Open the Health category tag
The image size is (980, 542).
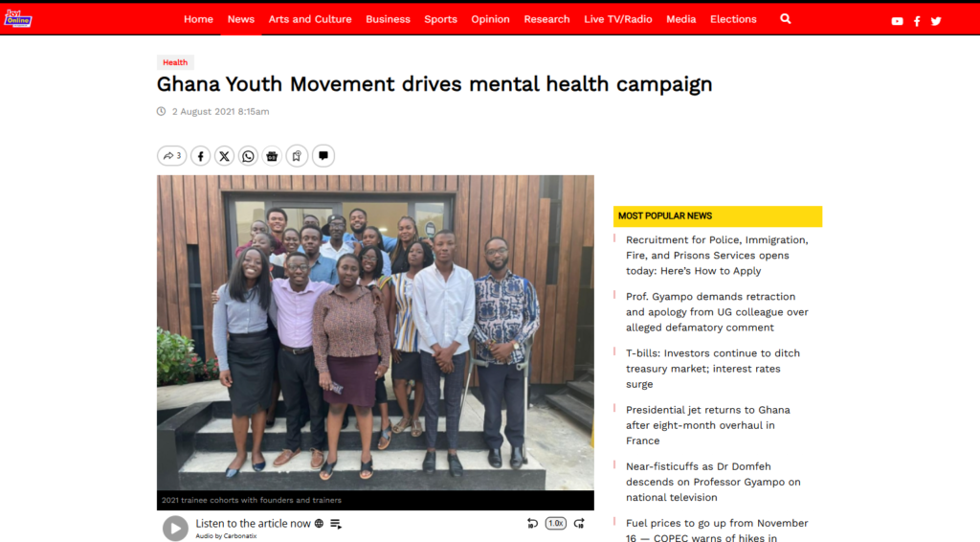point(175,62)
